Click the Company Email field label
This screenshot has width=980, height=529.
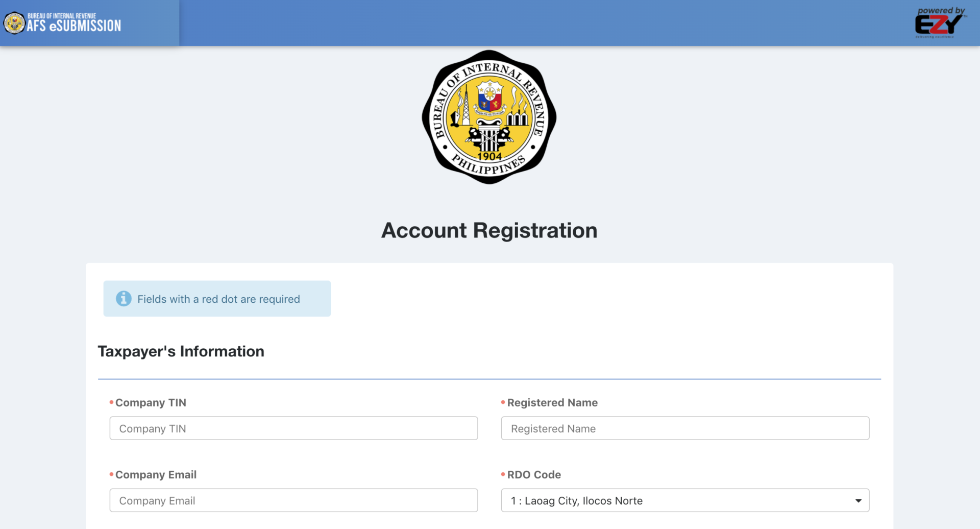point(156,474)
